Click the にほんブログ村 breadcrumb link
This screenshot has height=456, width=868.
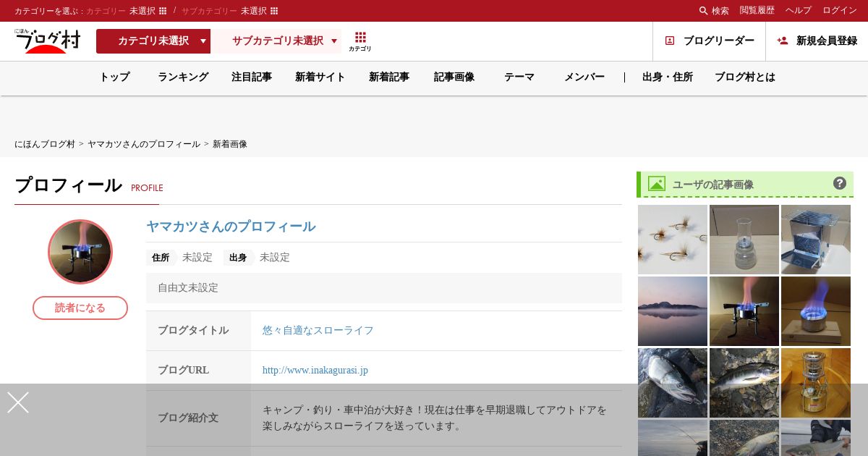point(45,144)
